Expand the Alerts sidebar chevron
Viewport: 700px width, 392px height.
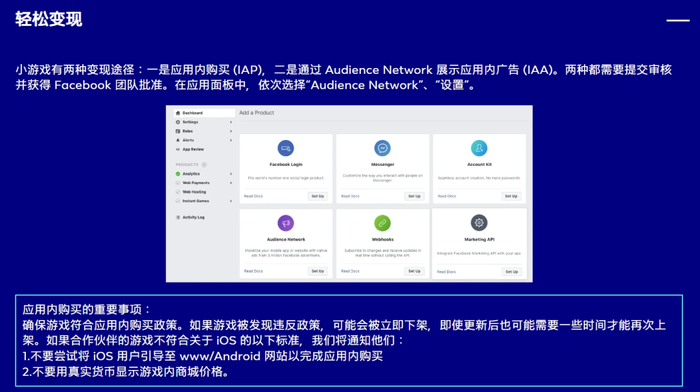tap(231, 140)
